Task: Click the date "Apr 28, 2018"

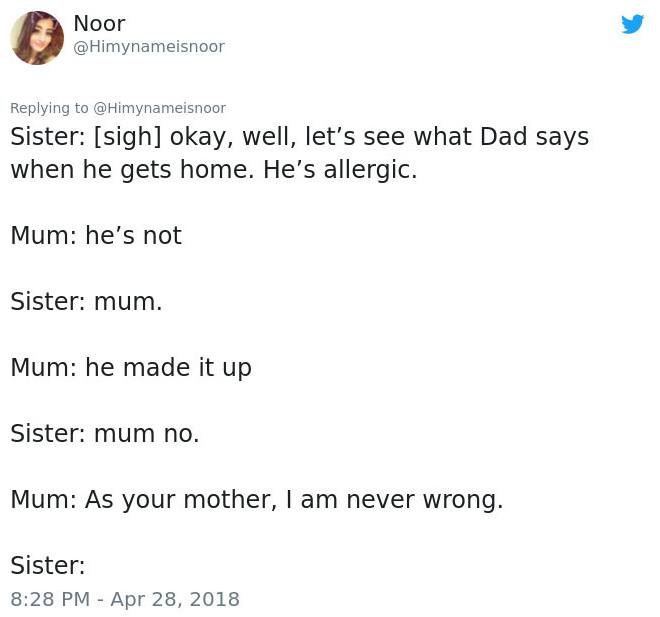Action: 175,599
